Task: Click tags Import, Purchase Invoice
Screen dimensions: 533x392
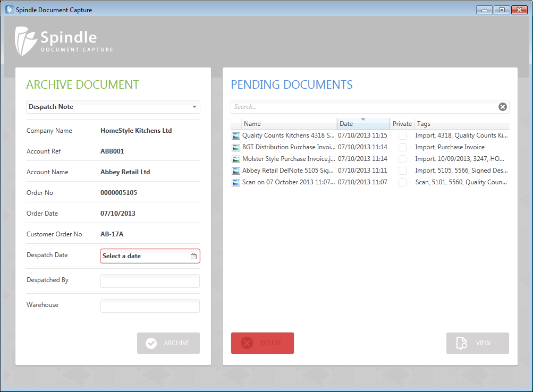Action: [450, 147]
